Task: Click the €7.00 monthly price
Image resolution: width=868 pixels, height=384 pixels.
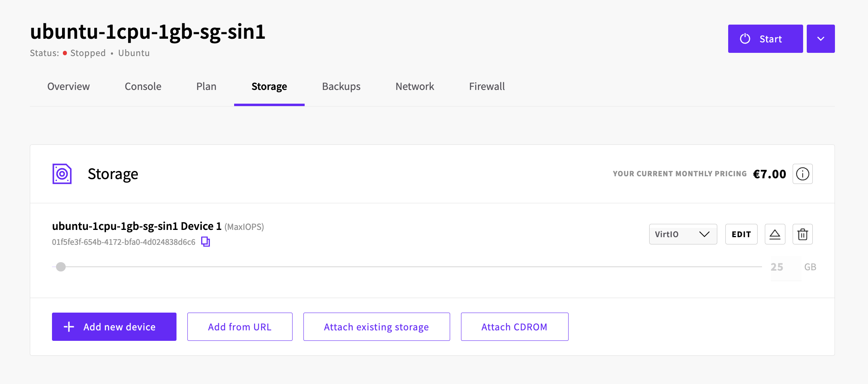Action: [769, 174]
